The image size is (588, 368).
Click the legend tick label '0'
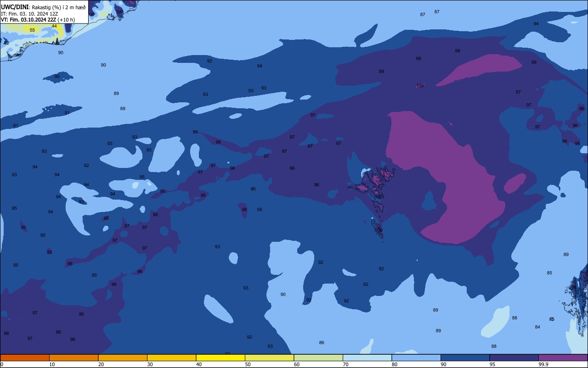point(2,364)
